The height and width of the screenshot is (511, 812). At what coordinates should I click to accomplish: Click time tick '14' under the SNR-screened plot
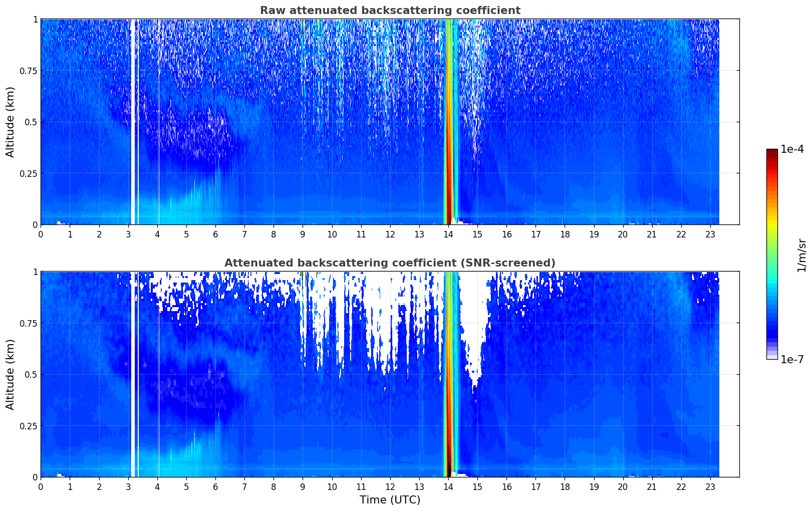click(448, 486)
